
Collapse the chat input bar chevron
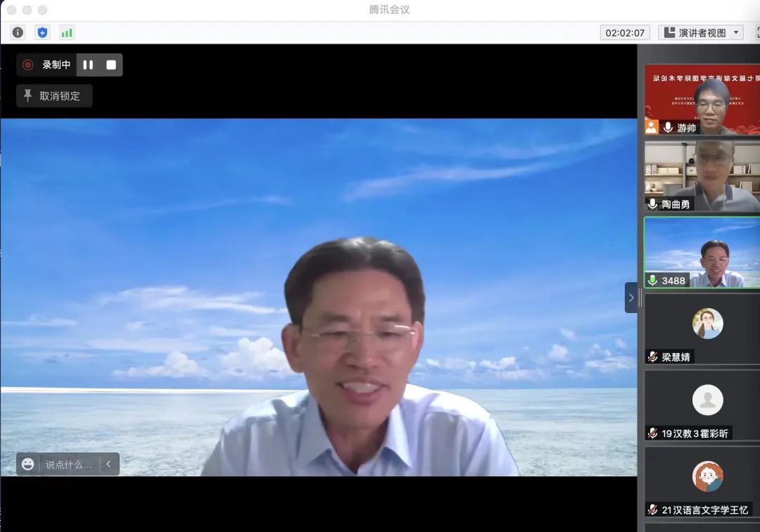108,464
